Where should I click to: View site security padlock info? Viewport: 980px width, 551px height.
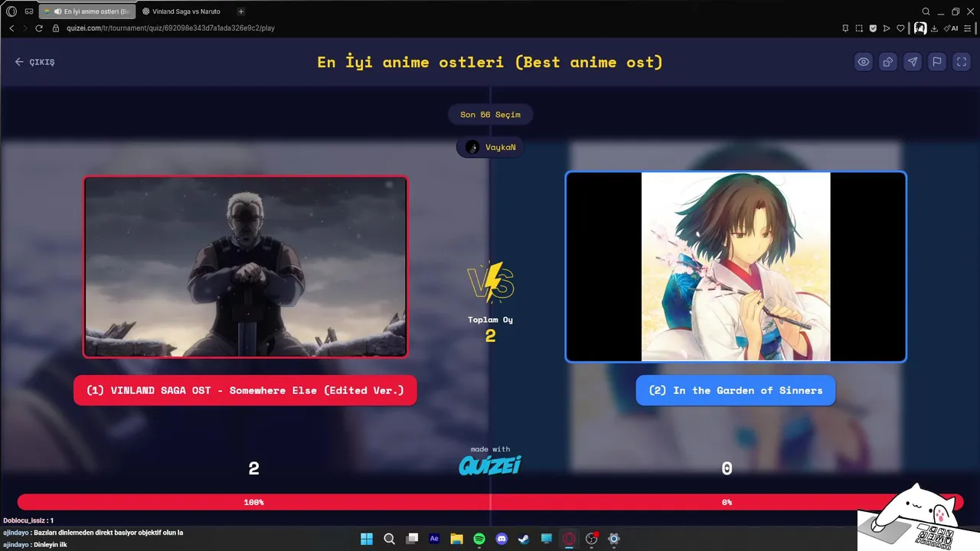56,28
